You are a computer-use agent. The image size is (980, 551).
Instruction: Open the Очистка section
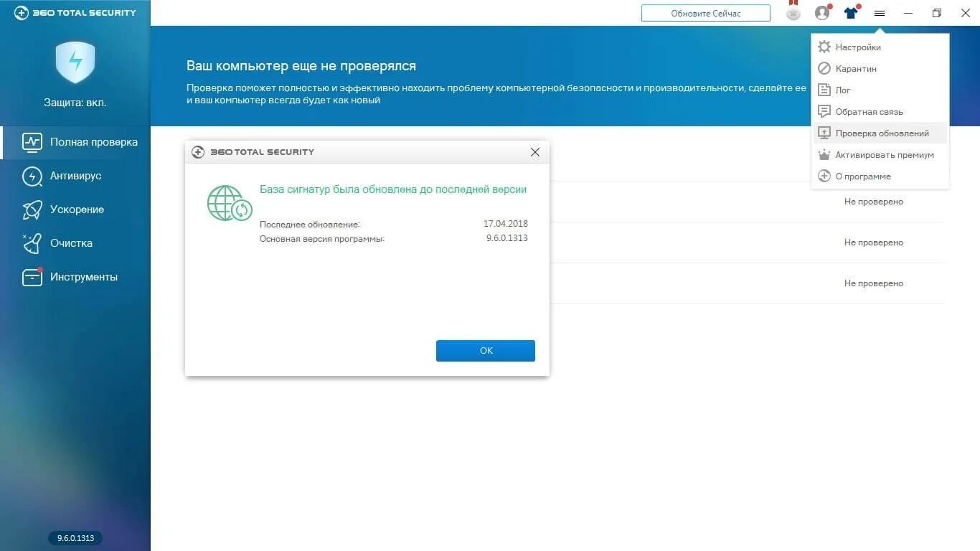coord(75,243)
